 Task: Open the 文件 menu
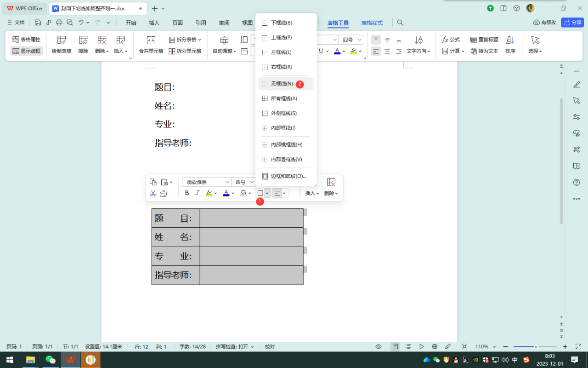[16, 23]
